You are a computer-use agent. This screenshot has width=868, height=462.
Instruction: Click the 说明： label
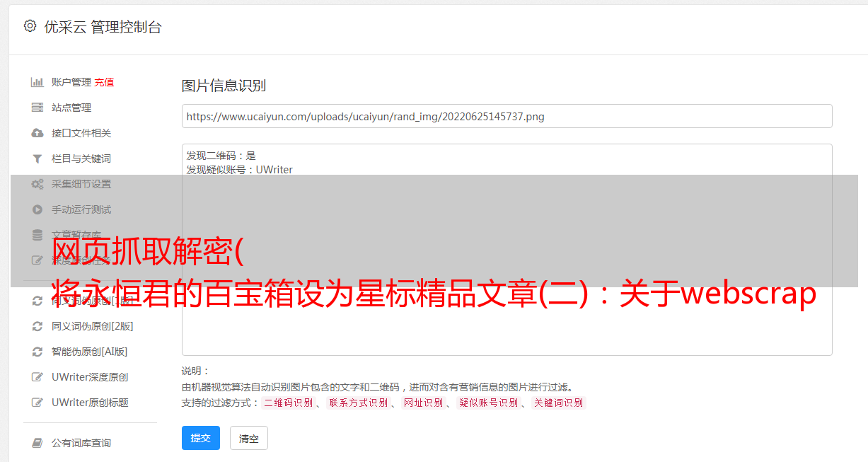(x=196, y=371)
